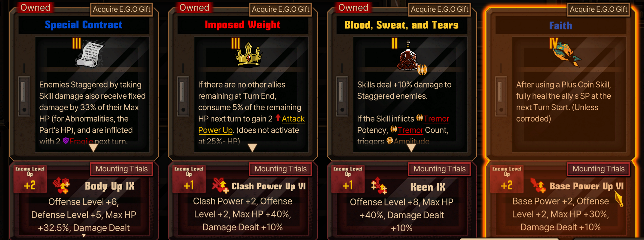The image size is (644, 240).
Task: Expand Special Contract description with down arrow
Action: tap(93, 148)
